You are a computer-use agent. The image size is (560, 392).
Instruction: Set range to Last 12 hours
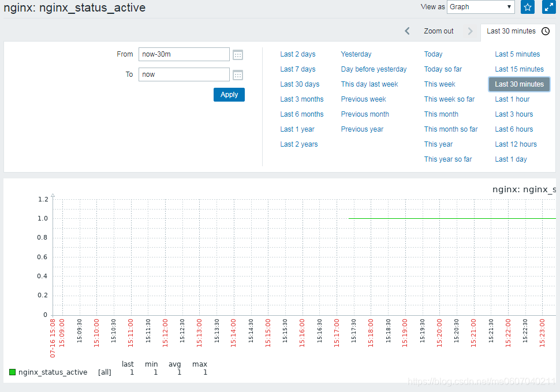point(516,144)
